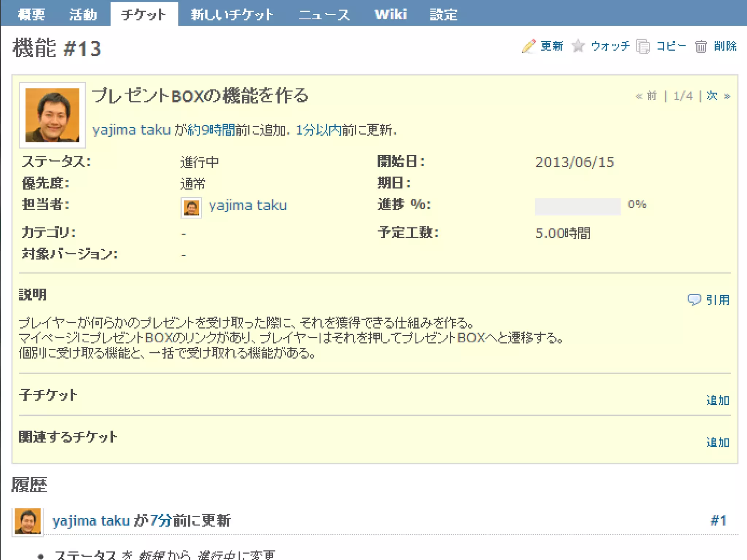Switch to the 活動 activity tab
Image resolution: width=747 pixels, height=560 pixels.
click(83, 15)
